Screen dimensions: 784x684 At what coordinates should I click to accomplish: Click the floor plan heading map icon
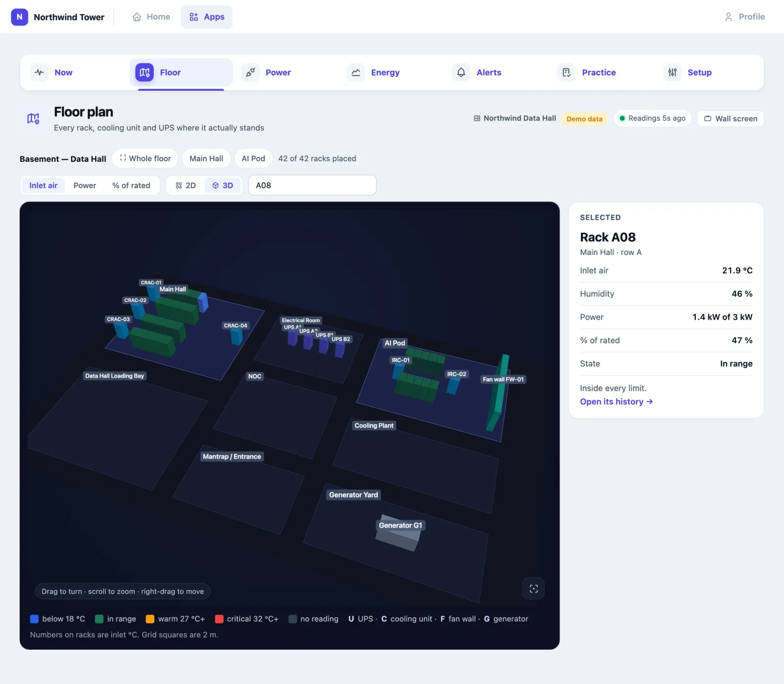(33, 119)
